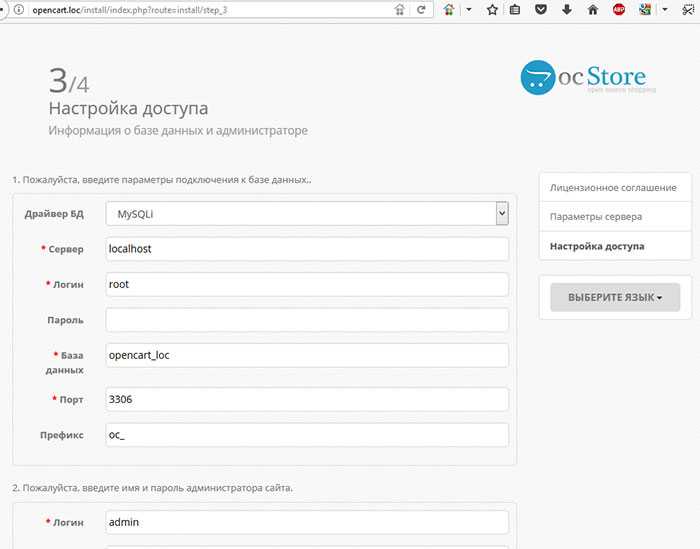Select Лицензионное соглашение step in sidebar

[x=615, y=187]
